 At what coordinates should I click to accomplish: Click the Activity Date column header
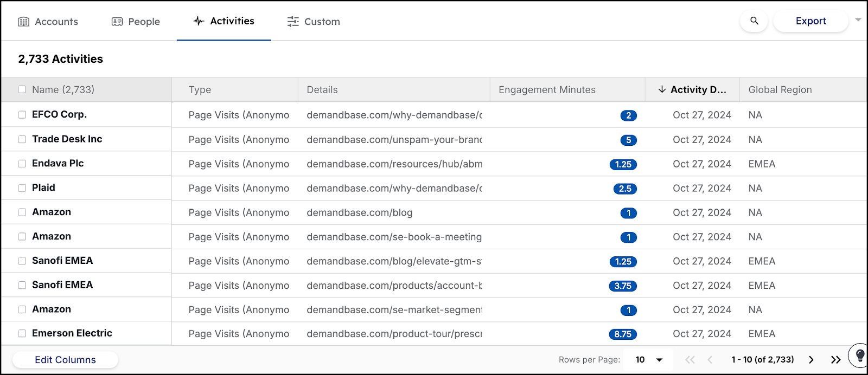(x=692, y=90)
